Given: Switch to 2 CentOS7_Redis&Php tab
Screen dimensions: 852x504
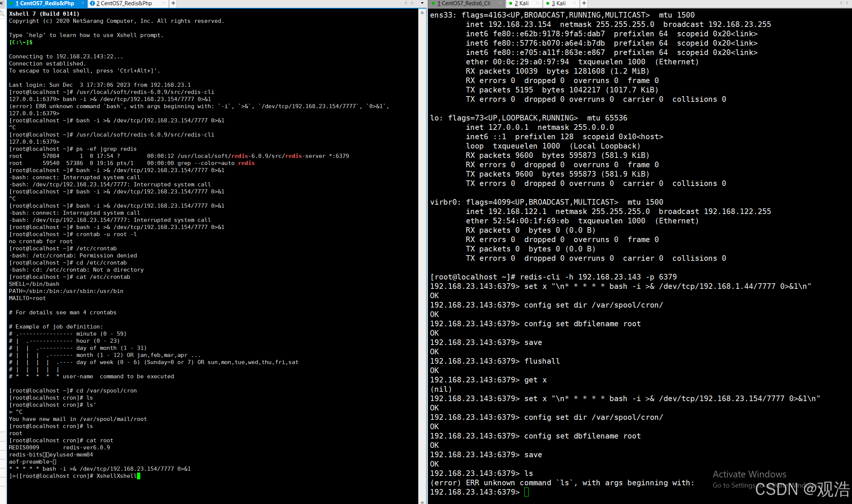Looking at the screenshot, I should [x=123, y=3].
